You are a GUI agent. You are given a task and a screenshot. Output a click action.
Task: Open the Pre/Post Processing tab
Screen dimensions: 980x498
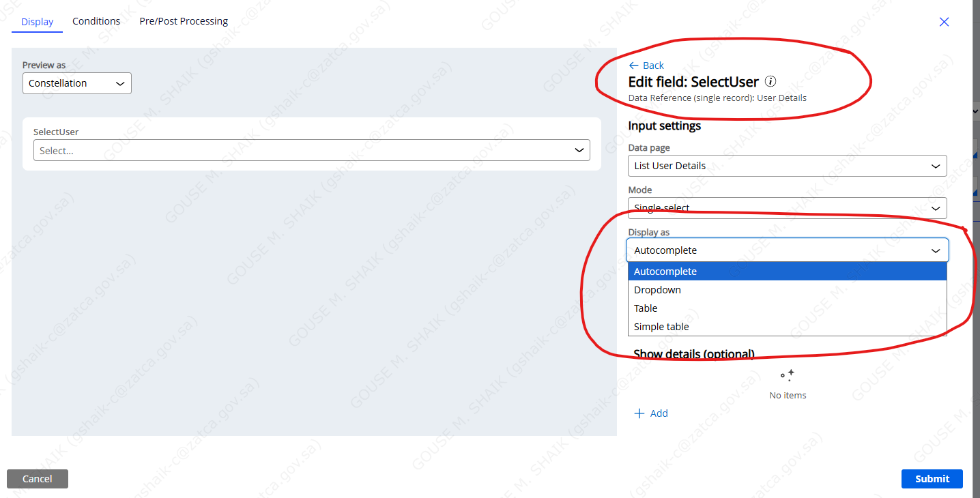tap(183, 20)
